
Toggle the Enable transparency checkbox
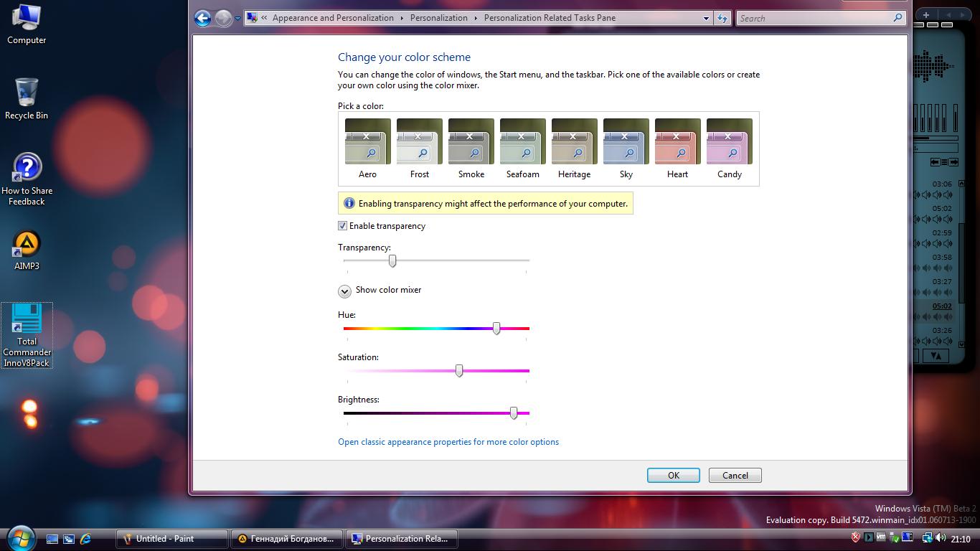click(343, 226)
